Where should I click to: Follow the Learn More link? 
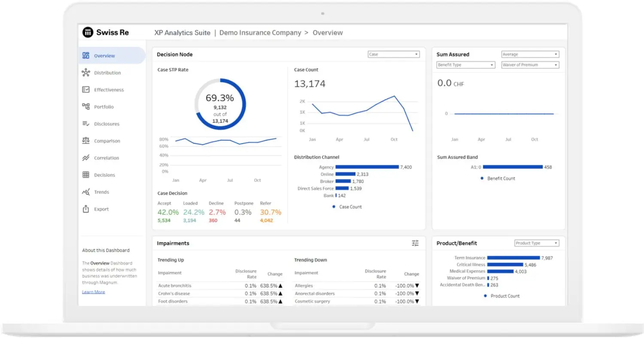click(x=94, y=292)
